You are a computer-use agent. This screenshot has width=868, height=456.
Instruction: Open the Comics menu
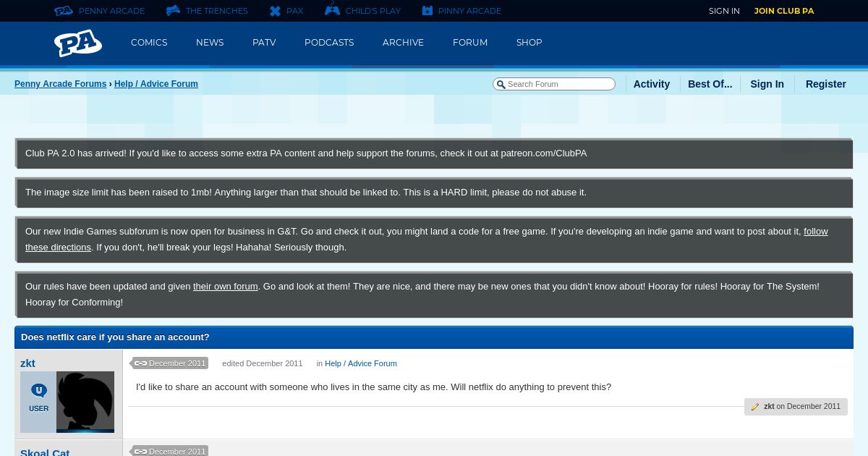(x=149, y=43)
